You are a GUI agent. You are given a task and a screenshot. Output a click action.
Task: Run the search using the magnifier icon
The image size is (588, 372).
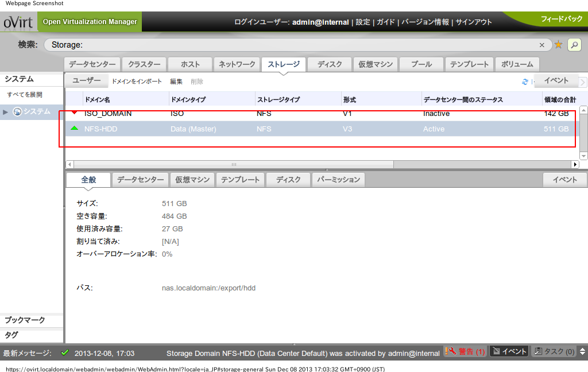[x=574, y=44]
